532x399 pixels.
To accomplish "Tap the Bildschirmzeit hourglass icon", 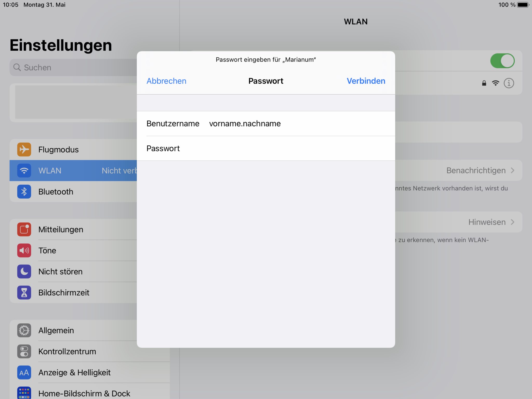I will [24, 292].
